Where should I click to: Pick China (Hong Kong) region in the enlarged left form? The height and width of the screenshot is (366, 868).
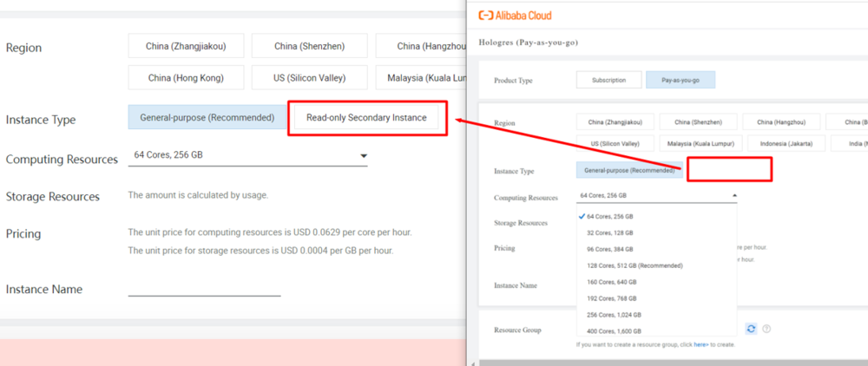186,78
